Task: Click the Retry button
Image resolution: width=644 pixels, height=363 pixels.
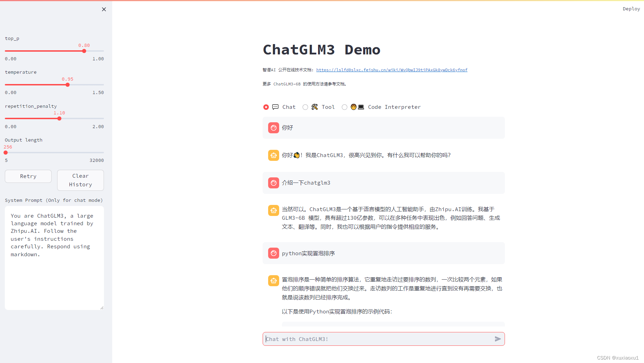Action: coord(28,176)
